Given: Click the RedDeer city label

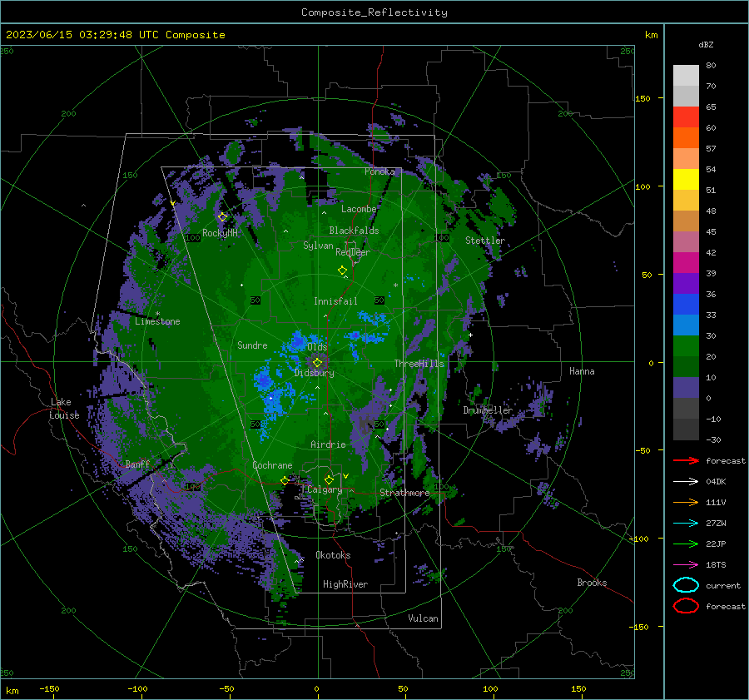Looking at the screenshot, I should click(353, 252).
